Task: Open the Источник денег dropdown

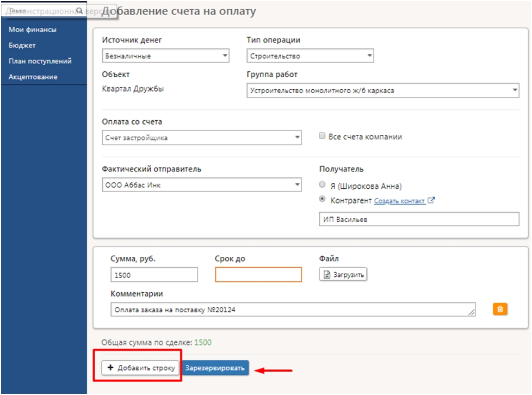Action: pyautogui.click(x=165, y=56)
